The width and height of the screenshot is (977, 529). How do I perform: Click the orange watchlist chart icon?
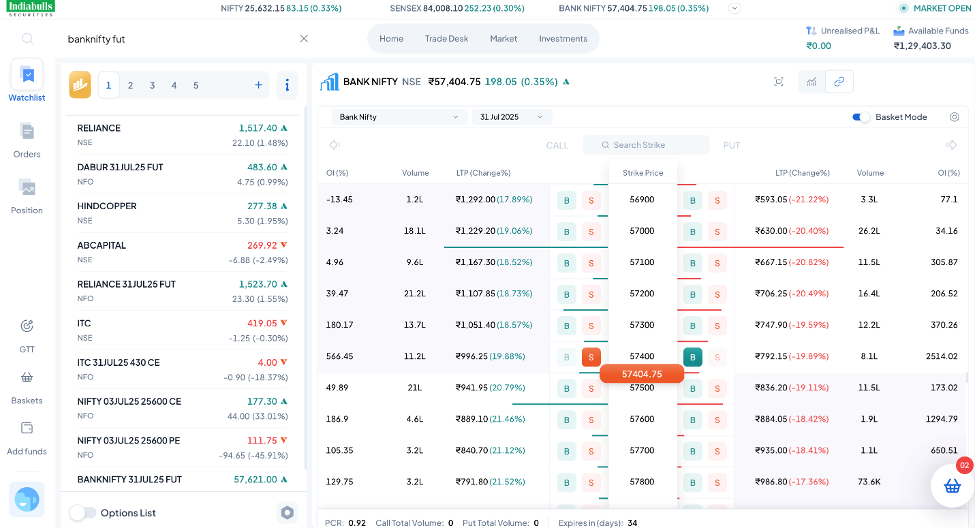80,85
